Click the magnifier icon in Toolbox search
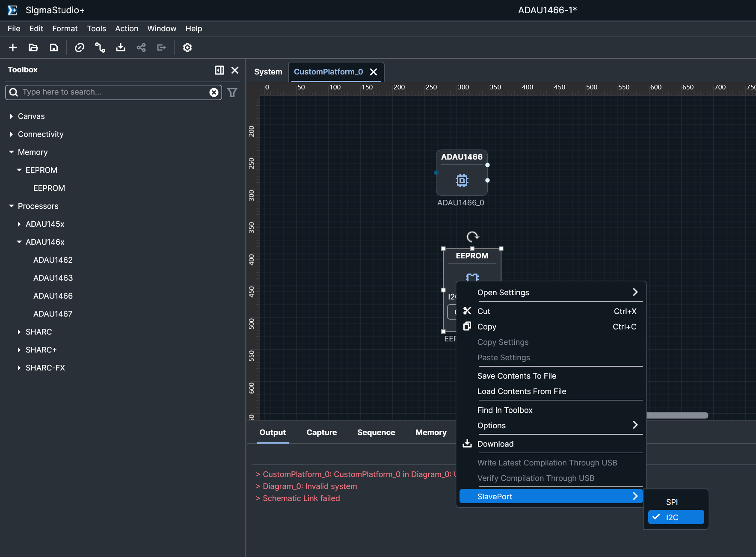Screen dimensions: 756x557 point(14,92)
